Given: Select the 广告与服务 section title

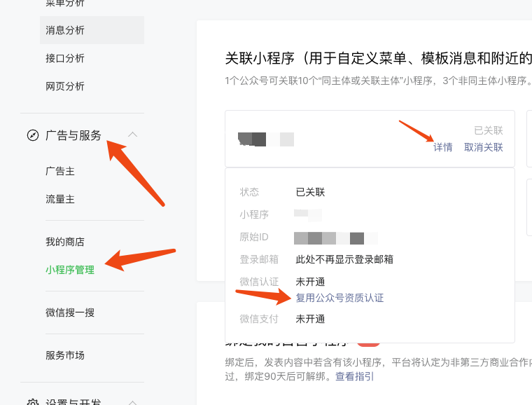Looking at the screenshot, I should pos(73,135).
